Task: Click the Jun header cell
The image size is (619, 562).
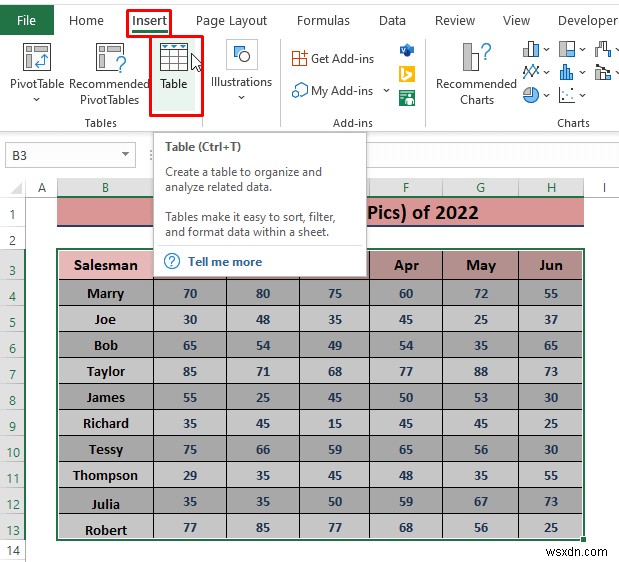Action: pos(551,265)
